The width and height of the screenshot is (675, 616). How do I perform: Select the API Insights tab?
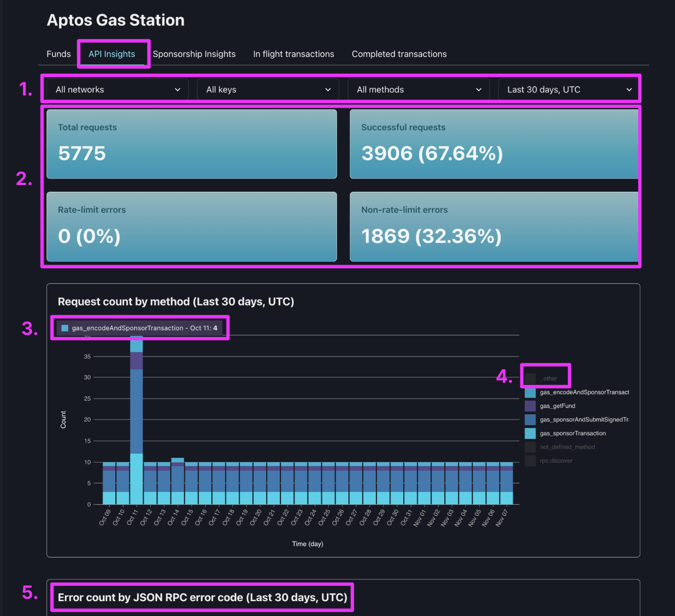click(x=112, y=54)
